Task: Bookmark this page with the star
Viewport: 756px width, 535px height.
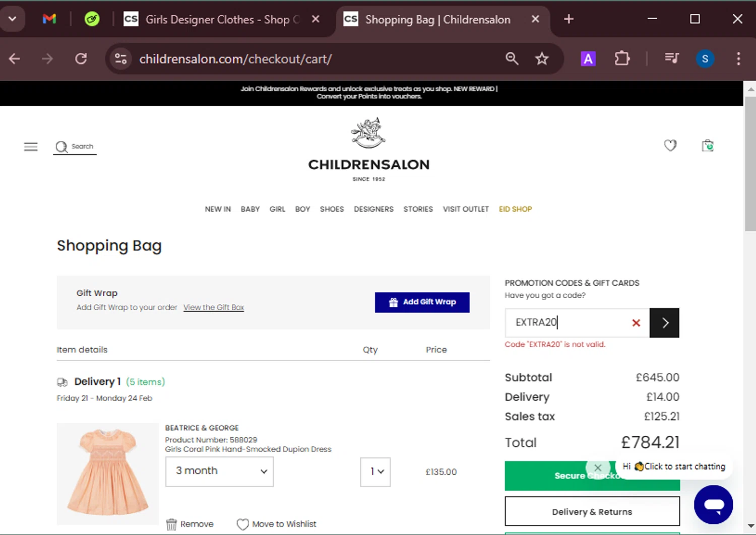Action: point(542,59)
